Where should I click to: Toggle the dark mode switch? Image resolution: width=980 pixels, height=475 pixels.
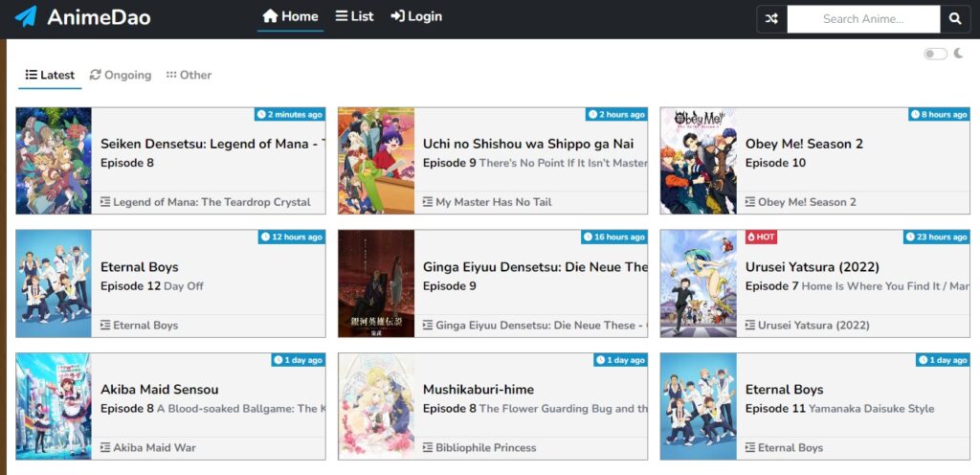point(936,54)
